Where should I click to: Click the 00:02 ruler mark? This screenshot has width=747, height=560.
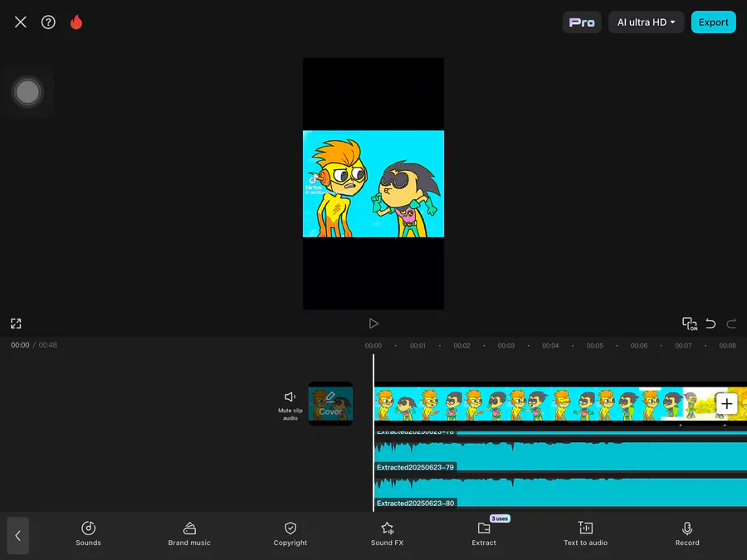pyautogui.click(x=461, y=346)
